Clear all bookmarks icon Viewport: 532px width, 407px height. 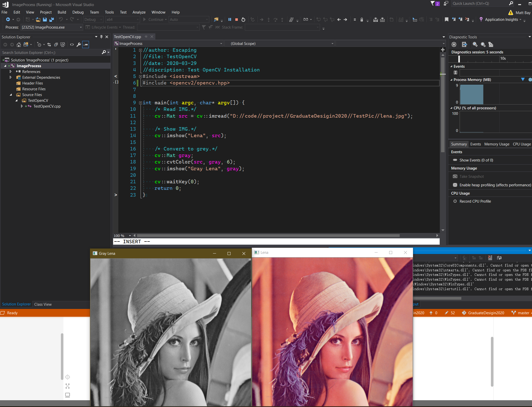coord(467,20)
